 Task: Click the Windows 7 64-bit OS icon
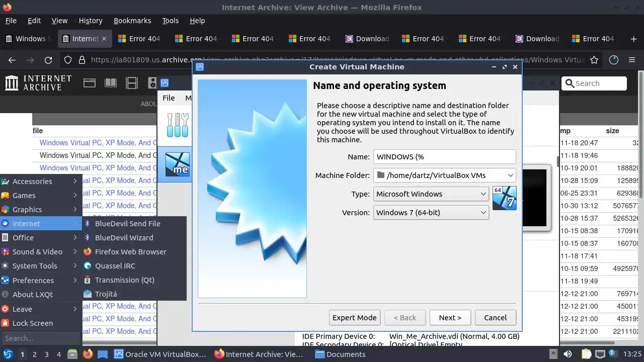click(505, 198)
